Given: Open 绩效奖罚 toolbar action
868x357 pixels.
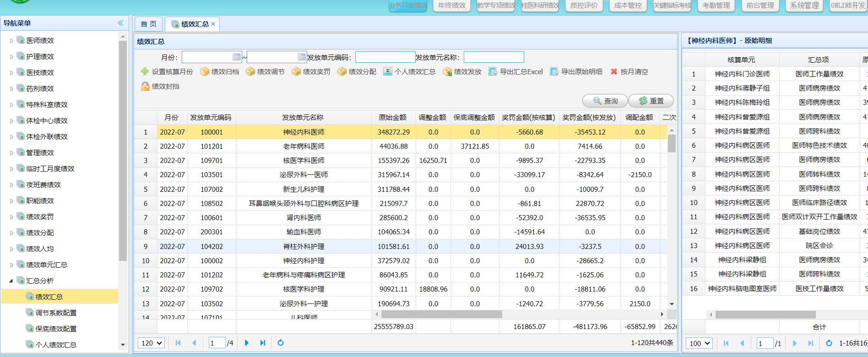Looking at the screenshot, I should coord(311,72).
